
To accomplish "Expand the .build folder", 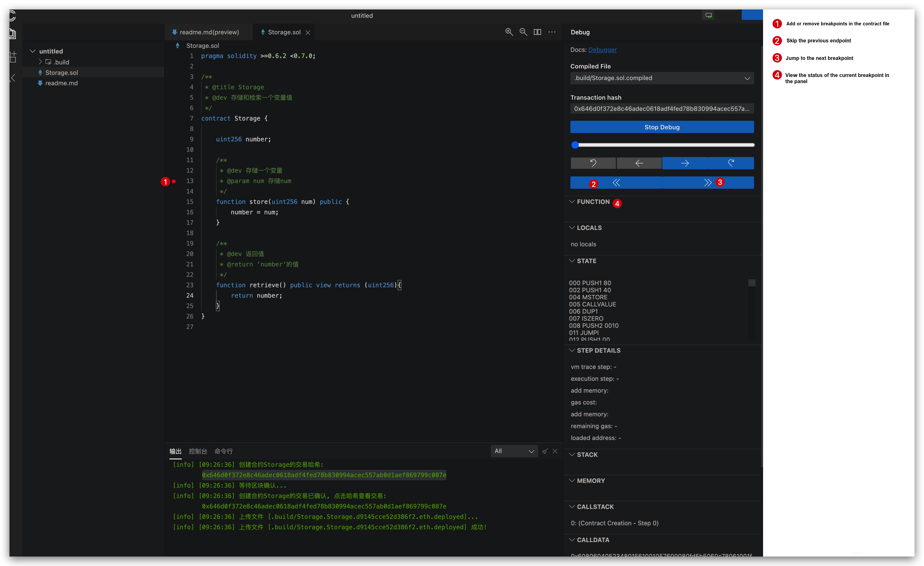I will [x=40, y=62].
